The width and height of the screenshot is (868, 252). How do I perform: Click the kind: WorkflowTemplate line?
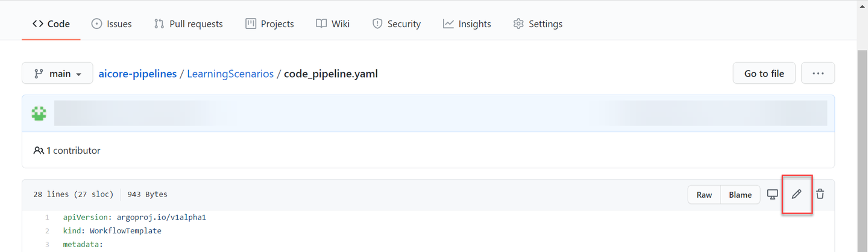click(x=112, y=230)
